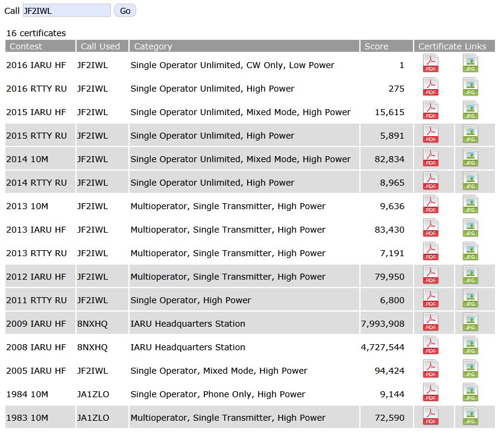Open JPG certificate for 2011 RTTY RU

pyautogui.click(x=470, y=298)
